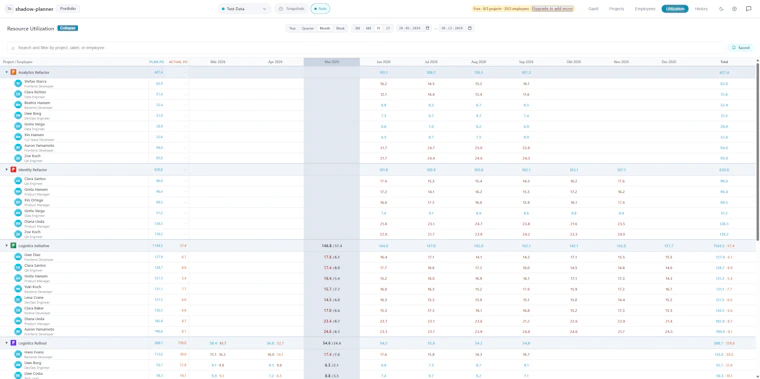The width and height of the screenshot is (760, 379).
Task: Click the Dez 2026 column header
Action: pos(668,62)
